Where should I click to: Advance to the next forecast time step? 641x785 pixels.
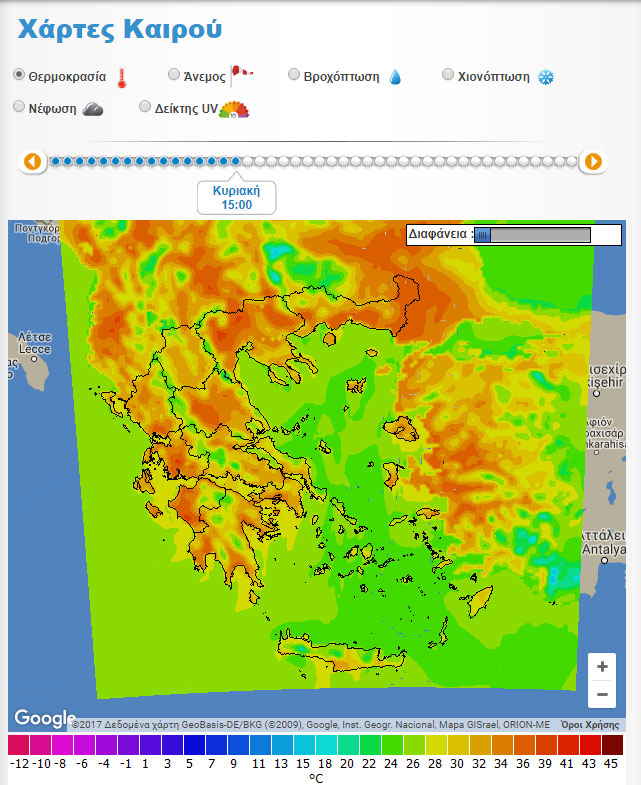(593, 161)
